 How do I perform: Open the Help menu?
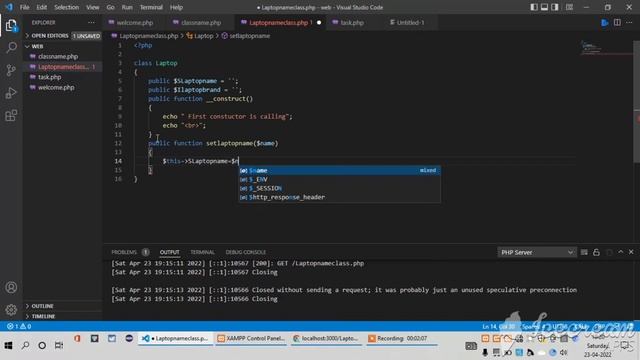point(176,7)
